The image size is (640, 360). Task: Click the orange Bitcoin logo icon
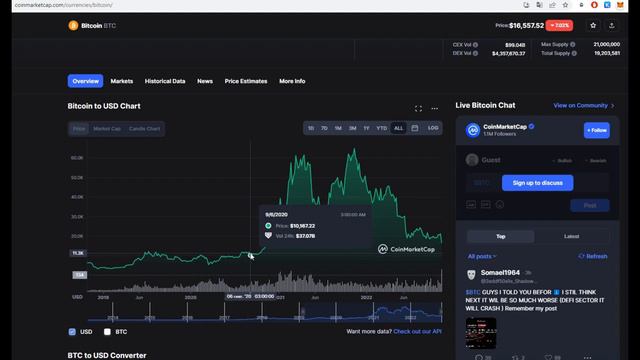tap(73, 26)
